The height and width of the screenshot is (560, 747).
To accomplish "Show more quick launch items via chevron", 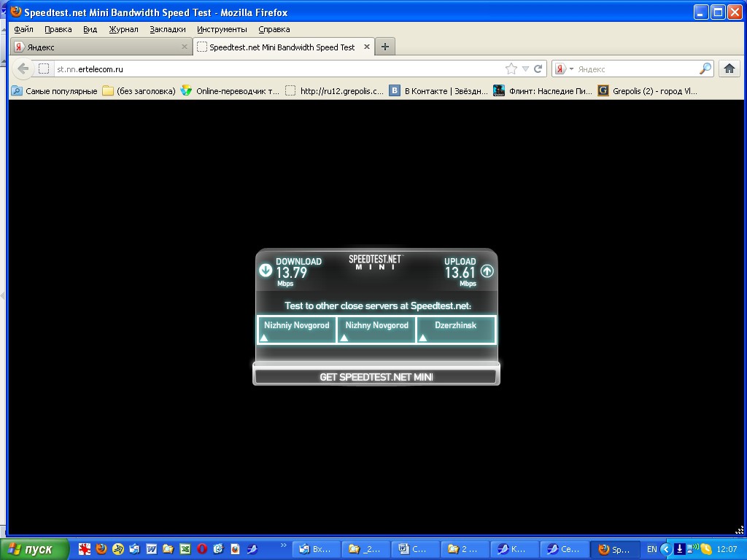I will (x=284, y=545).
